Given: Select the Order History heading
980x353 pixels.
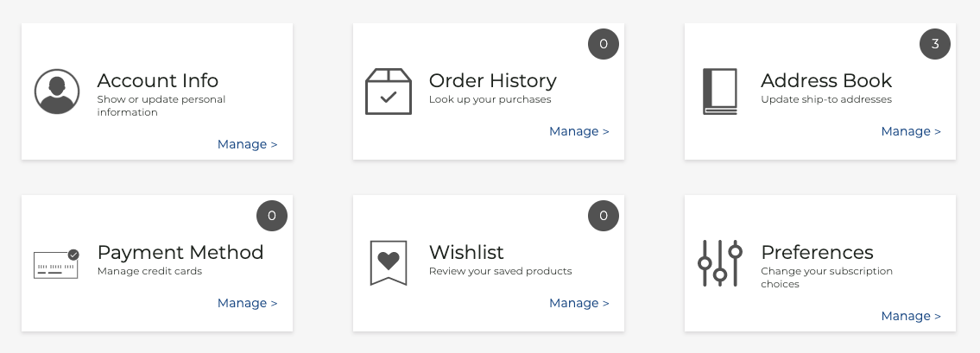Looking at the screenshot, I should (x=492, y=80).
